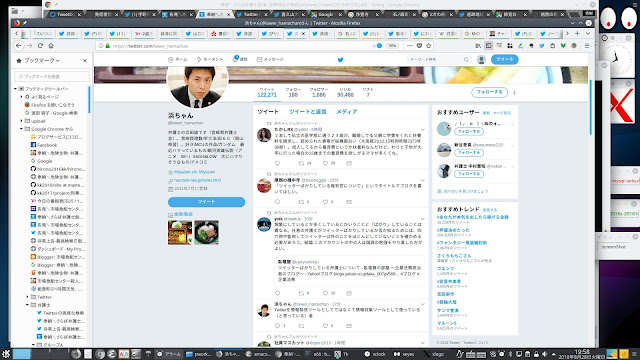Expand the よく見るページ folder
Image resolution: width=640 pixels, height=360 pixels.
click(22, 97)
